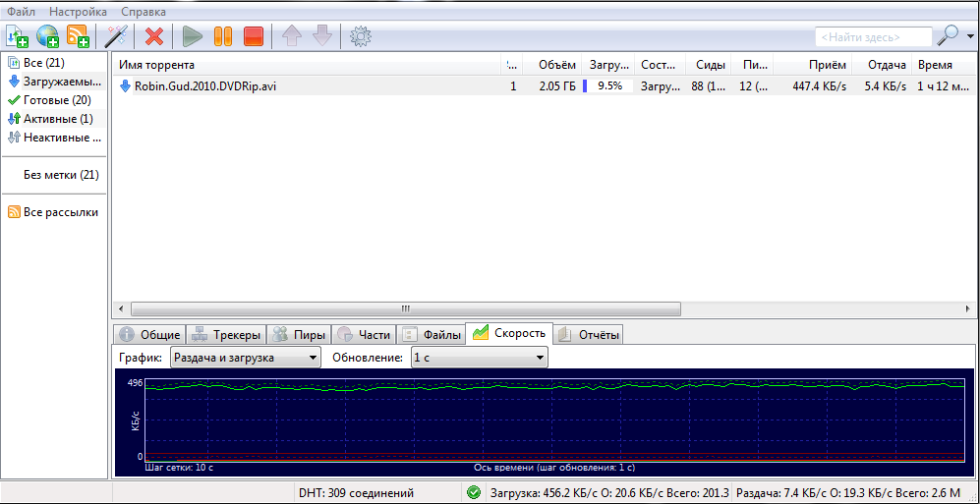
Task: Remove torrent using the red X icon
Action: click(154, 36)
